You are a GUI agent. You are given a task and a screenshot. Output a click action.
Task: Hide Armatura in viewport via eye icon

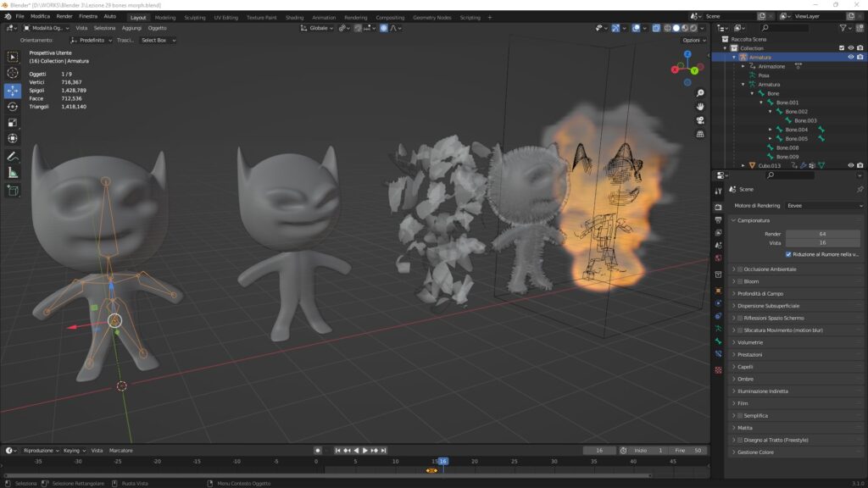851,57
